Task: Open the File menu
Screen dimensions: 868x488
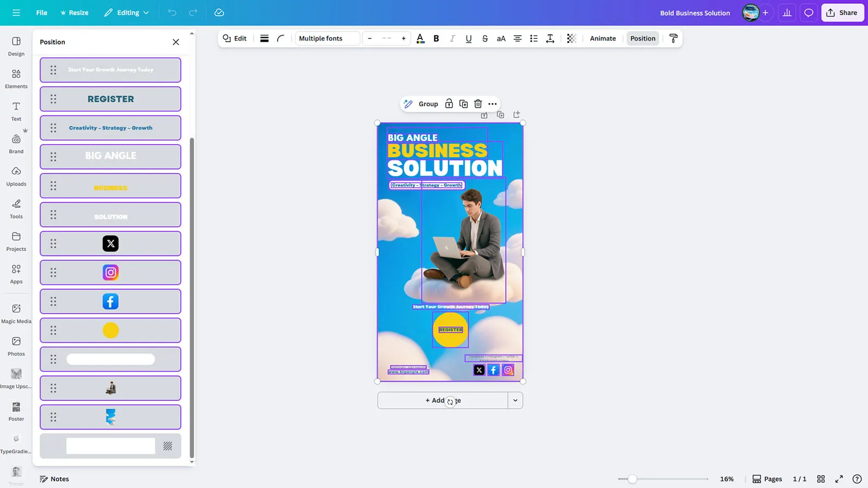Action: click(42, 12)
